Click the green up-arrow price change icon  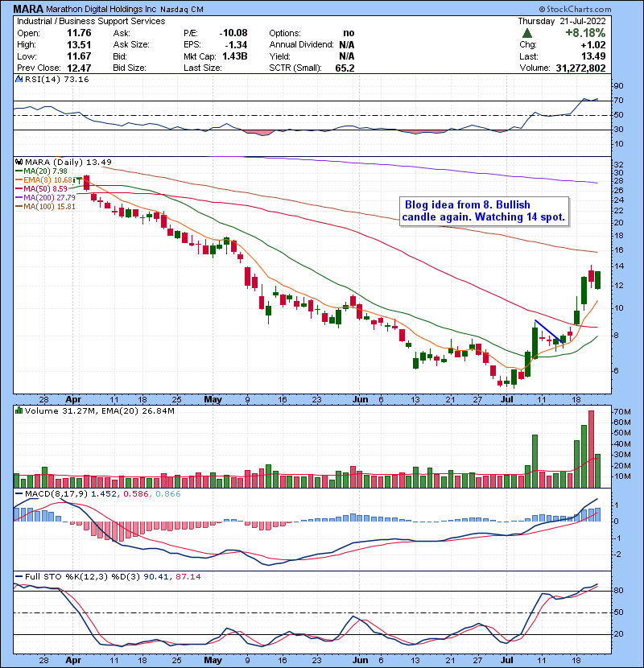(x=526, y=33)
